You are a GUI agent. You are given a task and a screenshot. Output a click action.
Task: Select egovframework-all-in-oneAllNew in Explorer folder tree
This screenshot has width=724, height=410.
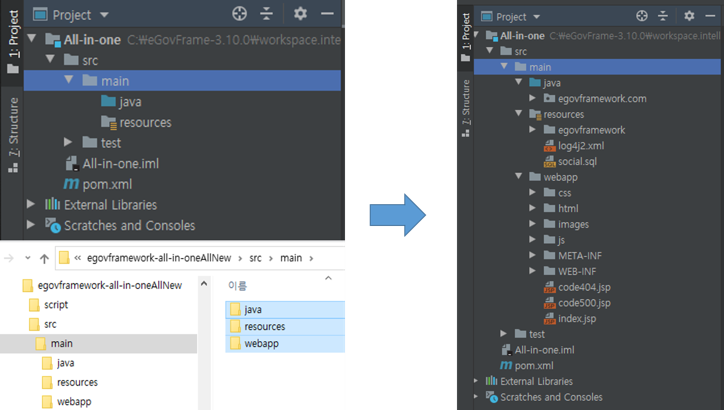pyautogui.click(x=109, y=285)
